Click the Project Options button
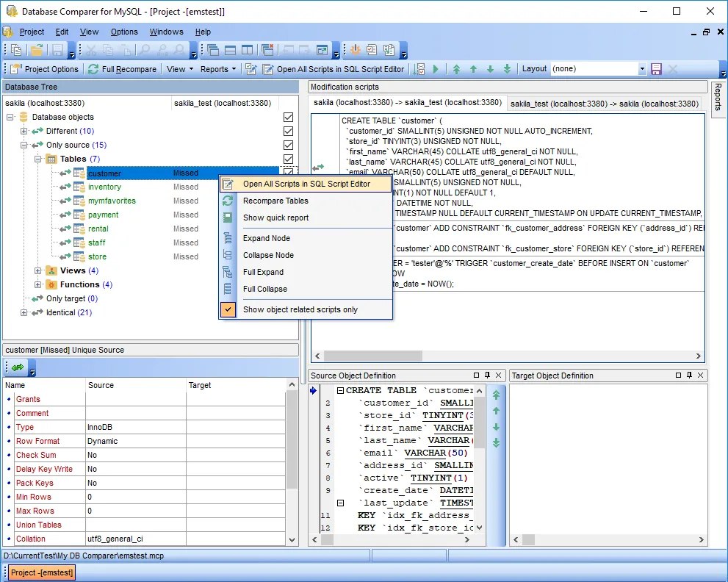 coord(44,69)
